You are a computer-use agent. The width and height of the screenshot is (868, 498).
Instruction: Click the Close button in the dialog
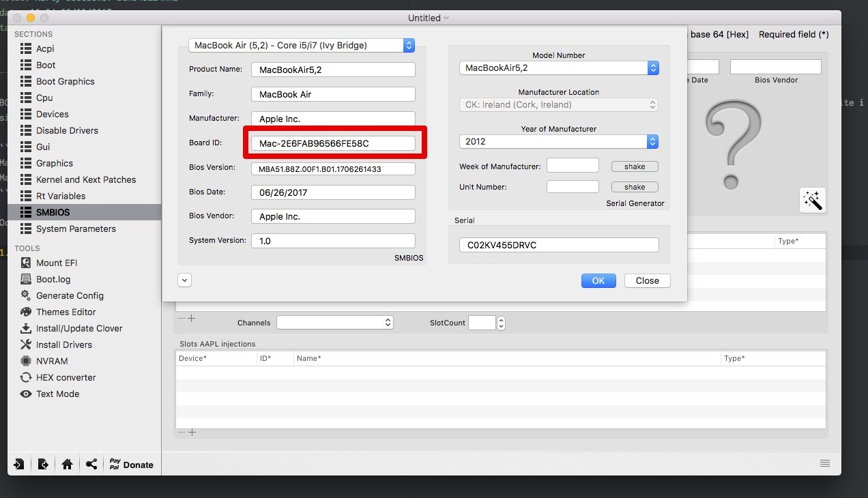647,280
